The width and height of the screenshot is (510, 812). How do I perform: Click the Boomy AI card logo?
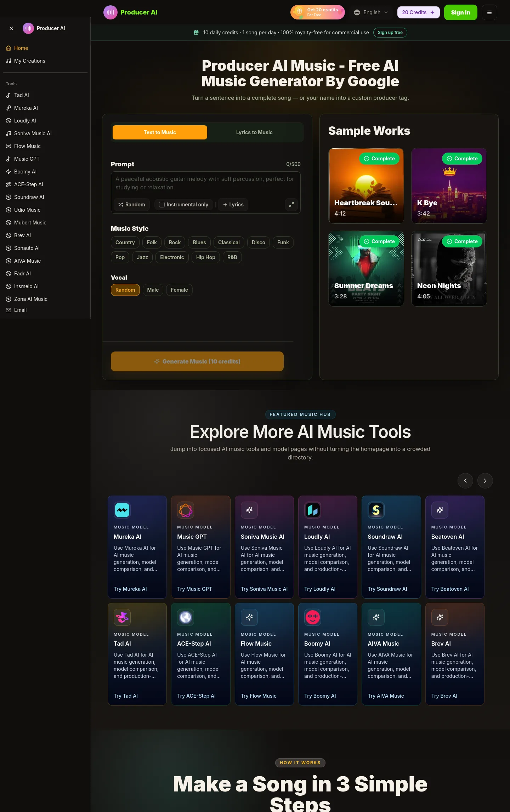click(x=313, y=617)
